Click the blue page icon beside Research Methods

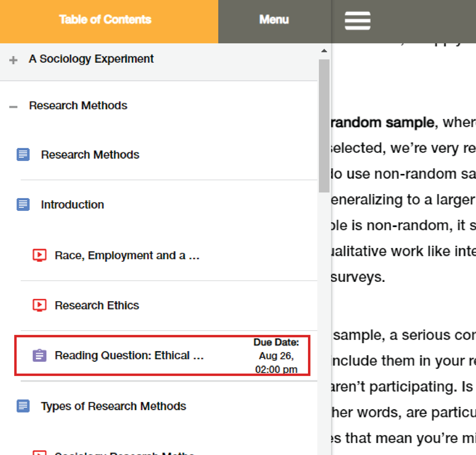(x=23, y=155)
